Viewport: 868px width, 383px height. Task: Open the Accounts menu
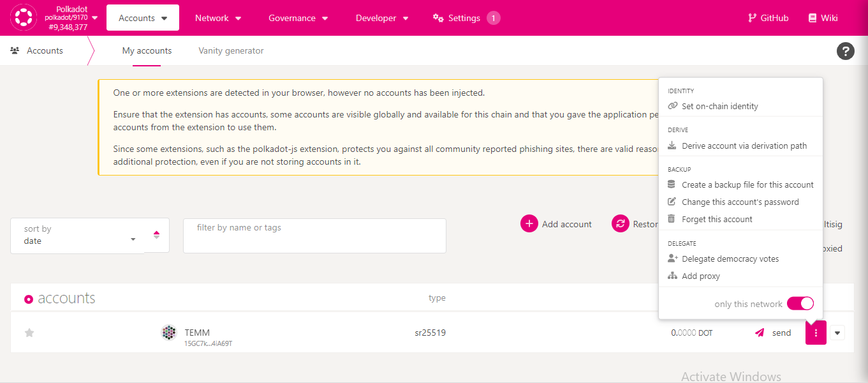click(x=143, y=18)
